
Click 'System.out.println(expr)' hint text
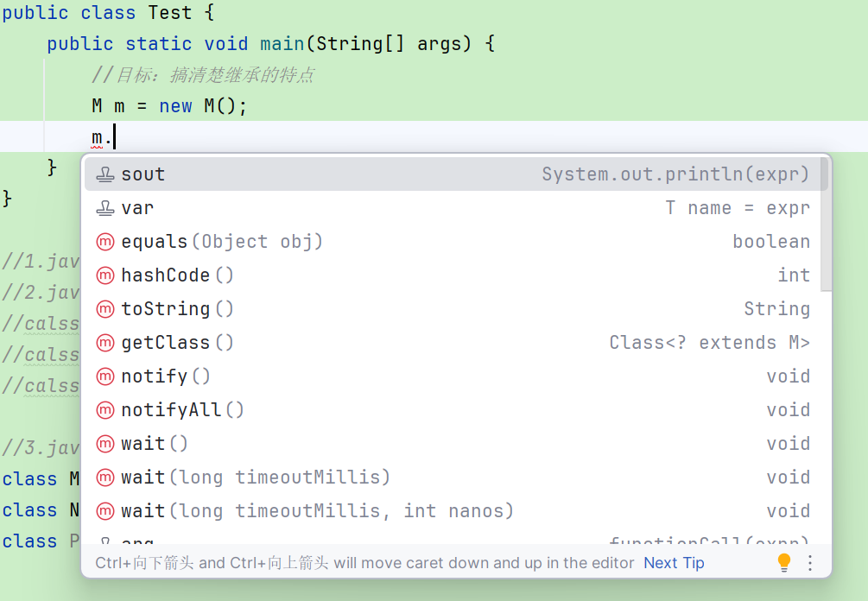click(675, 174)
